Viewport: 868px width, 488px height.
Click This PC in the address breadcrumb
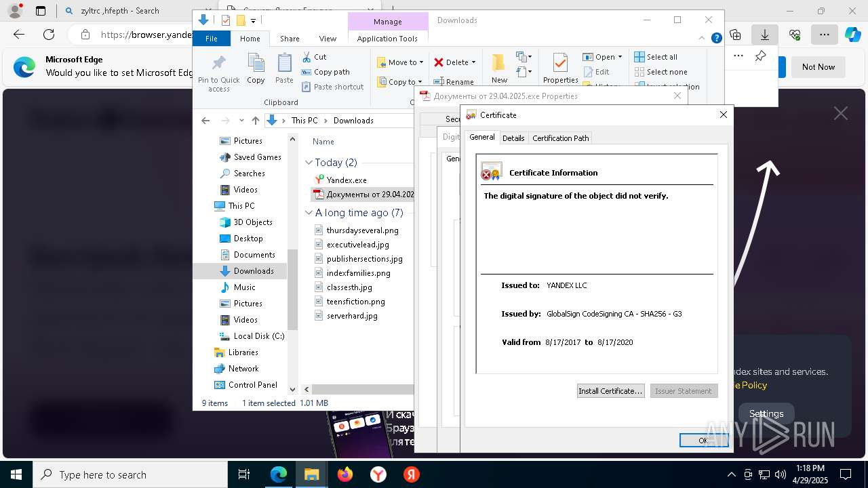click(x=304, y=121)
